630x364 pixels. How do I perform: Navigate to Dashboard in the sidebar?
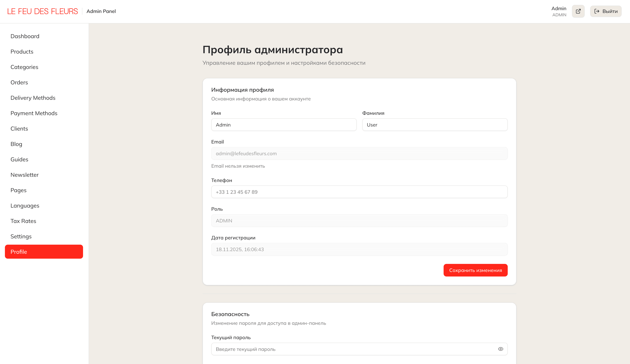25,36
